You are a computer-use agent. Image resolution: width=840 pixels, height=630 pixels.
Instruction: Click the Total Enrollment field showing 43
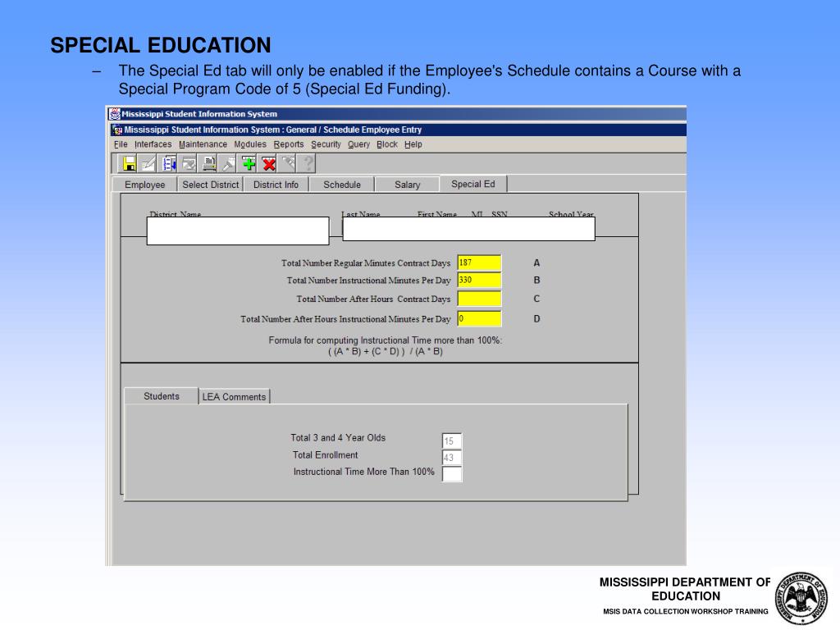coord(452,458)
